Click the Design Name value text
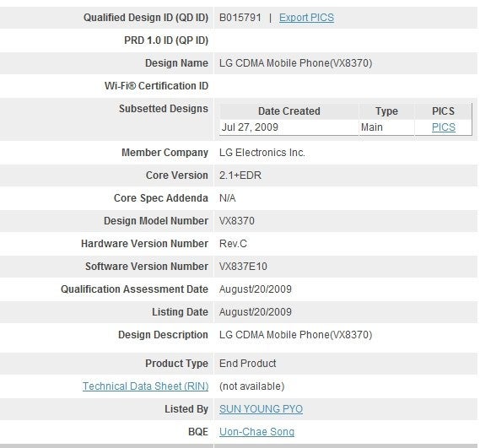This screenshot has width=480, height=448. coord(296,63)
